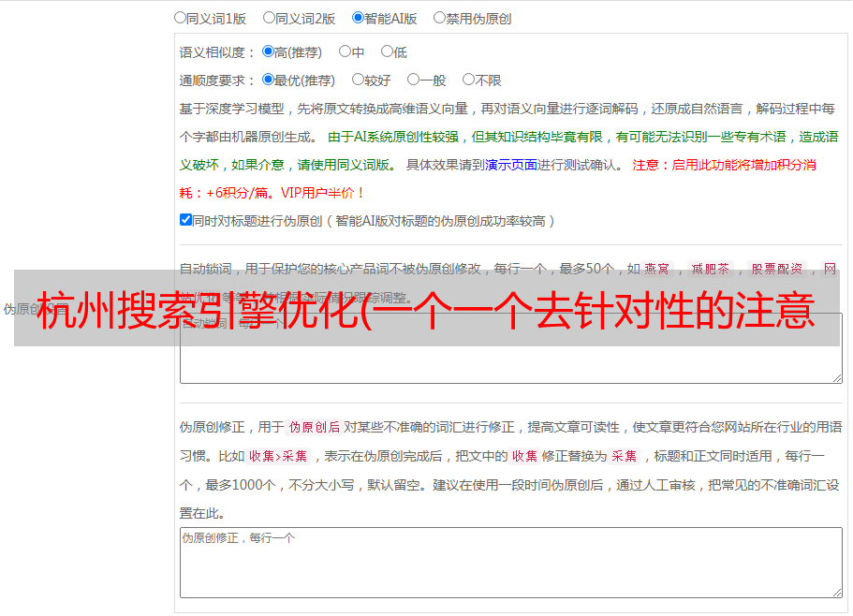Click the 燕窝 example keyword tag
This screenshot has height=616, width=853.
pyautogui.click(x=657, y=269)
